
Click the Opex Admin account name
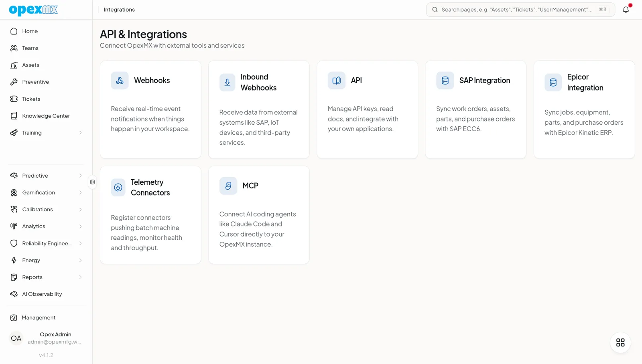coord(55,334)
